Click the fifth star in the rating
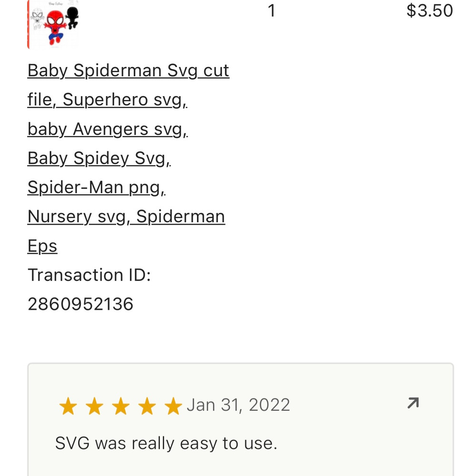Image resolution: width=476 pixels, height=476 pixels. [173, 407]
